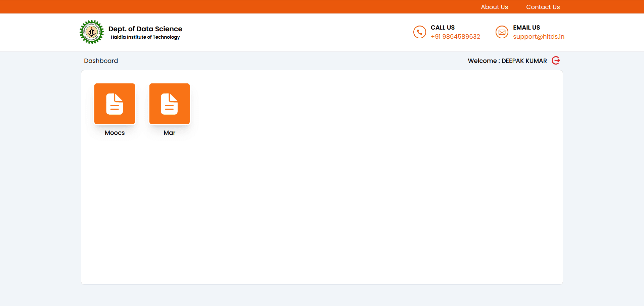Click the EMAIL US heading
The height and width of the screenshot is (306, 644).
(x=526, y=28)
